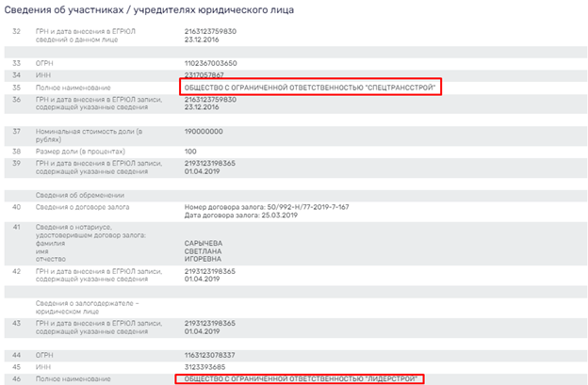588x385 pixels.
Task: Select nominal share value 190000000
Action: point(204,132)
